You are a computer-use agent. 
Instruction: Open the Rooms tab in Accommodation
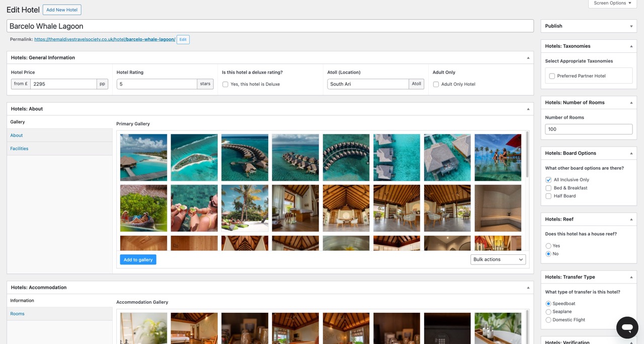[x=59, y=314]
